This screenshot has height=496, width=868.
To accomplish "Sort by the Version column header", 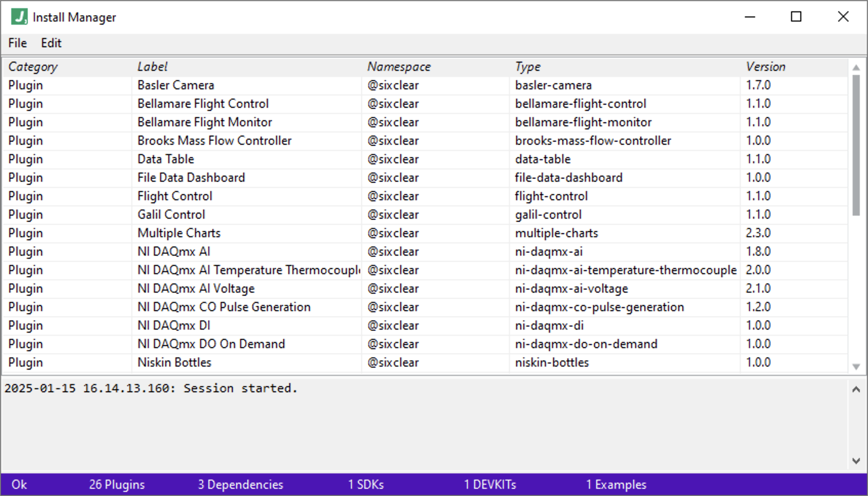I will coord(765,67).
